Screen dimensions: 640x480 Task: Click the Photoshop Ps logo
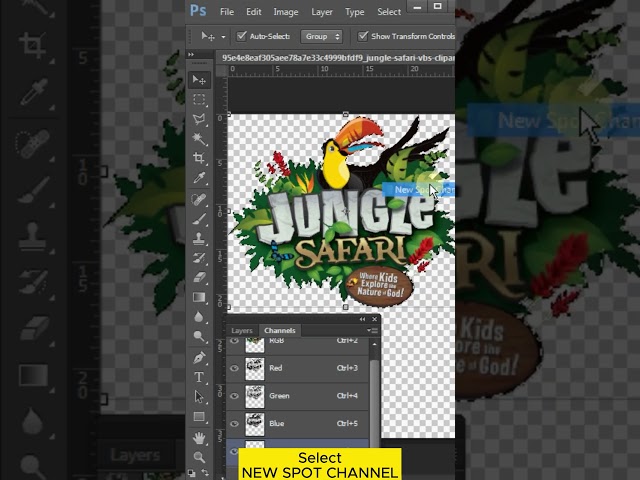pos(198,11)
